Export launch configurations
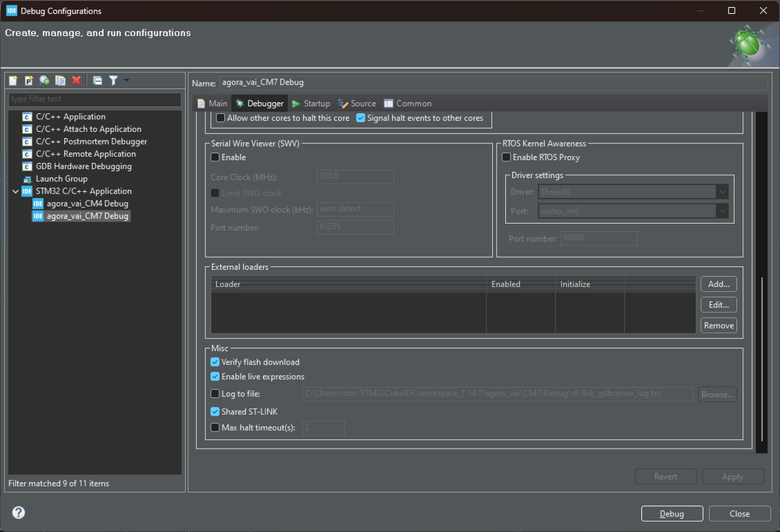Viewport: 780px width, 532px height. (45, 80)
